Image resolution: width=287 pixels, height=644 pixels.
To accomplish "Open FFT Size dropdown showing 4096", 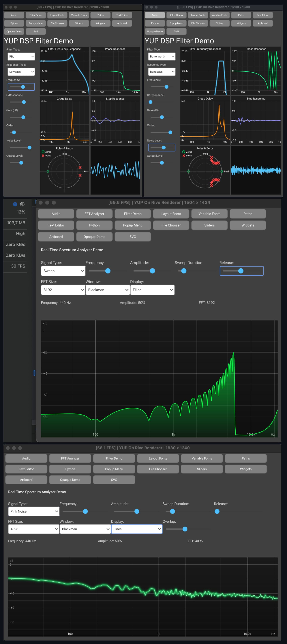I will pos(34,529).
